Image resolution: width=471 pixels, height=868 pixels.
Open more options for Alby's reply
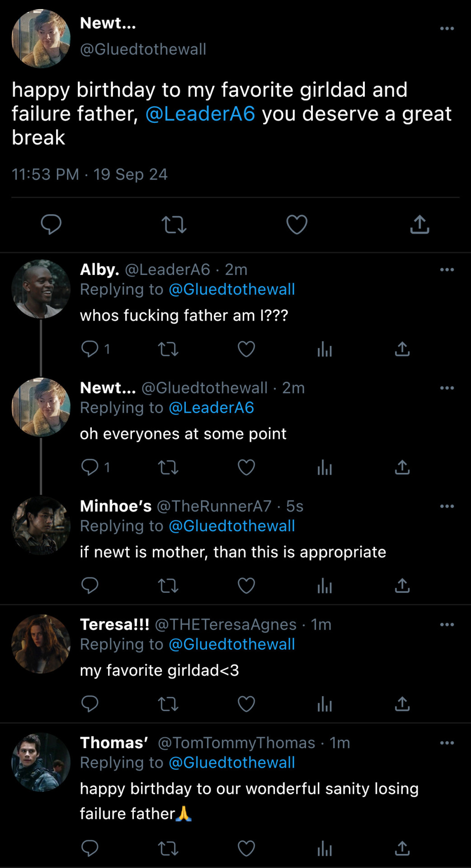tap(447, 270)
